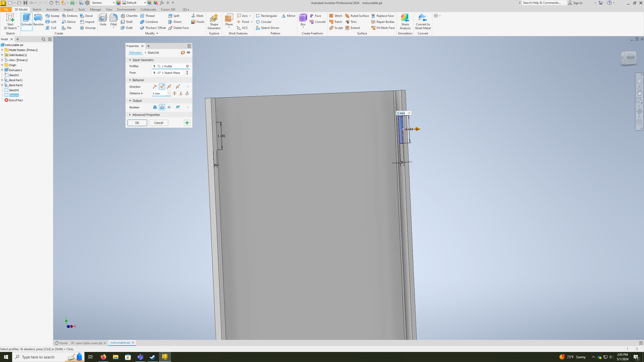The height and width of the screenshot is (362, 644).
Task: Click the Circular pattern tool
Action: [264, 22]
